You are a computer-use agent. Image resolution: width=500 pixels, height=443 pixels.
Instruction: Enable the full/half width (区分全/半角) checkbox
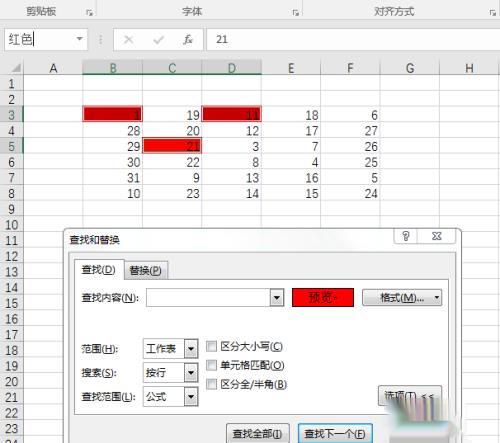(x=211, y=384)
